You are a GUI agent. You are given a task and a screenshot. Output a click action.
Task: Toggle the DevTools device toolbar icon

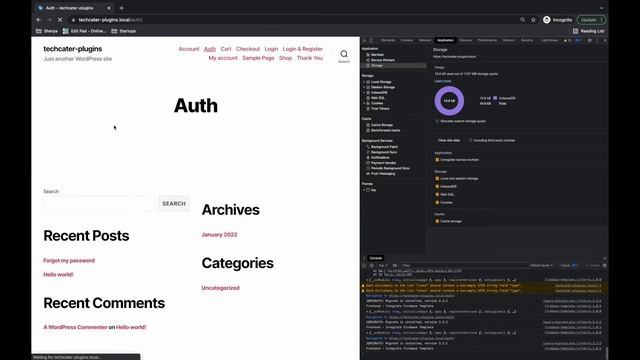point(371,40)
